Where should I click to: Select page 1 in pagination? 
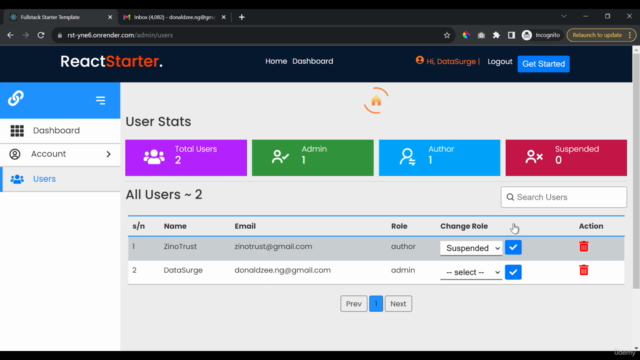[x=376, y=304]
